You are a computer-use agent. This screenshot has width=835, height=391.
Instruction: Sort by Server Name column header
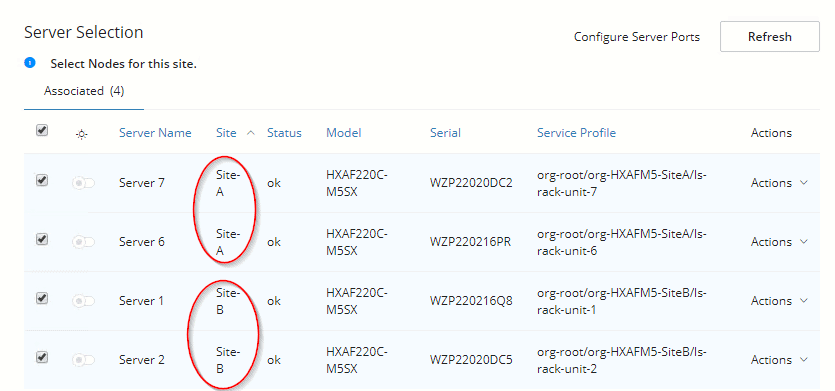click(155, 133)
